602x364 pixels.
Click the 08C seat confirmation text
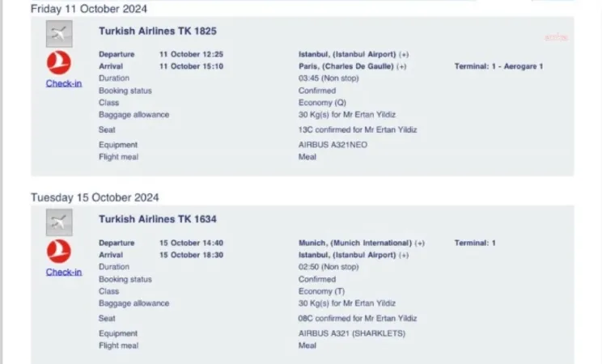358,319
